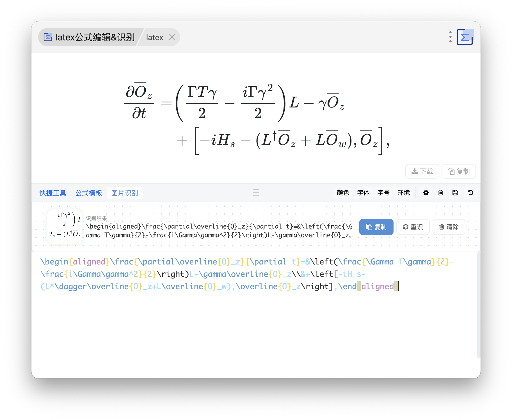Viewport: 512px width, 420px height.
Task: Select the 图片识别 tab
Action: 125,193
